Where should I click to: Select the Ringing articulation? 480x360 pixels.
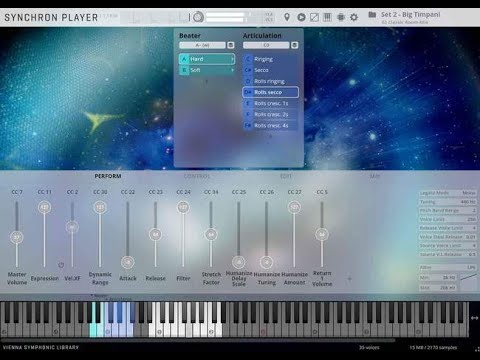270,59
